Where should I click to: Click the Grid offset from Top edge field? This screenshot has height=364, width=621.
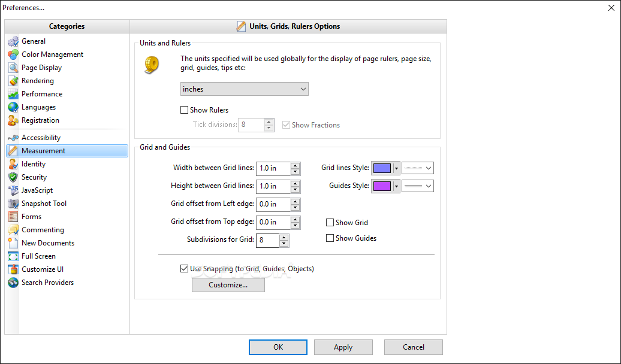(x=273, y=222)
